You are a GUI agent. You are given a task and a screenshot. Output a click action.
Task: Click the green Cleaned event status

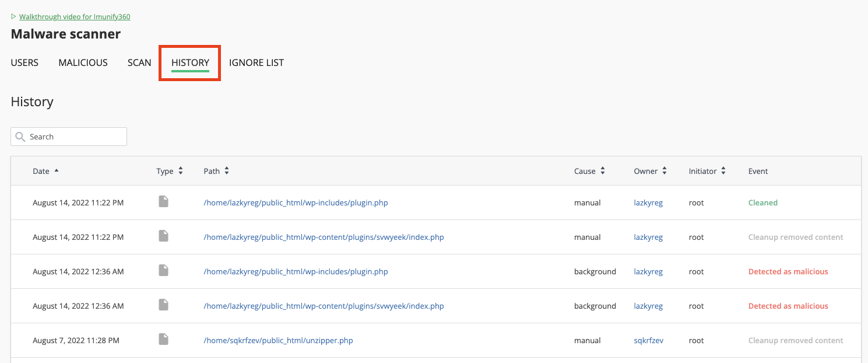tap(763, 203)
